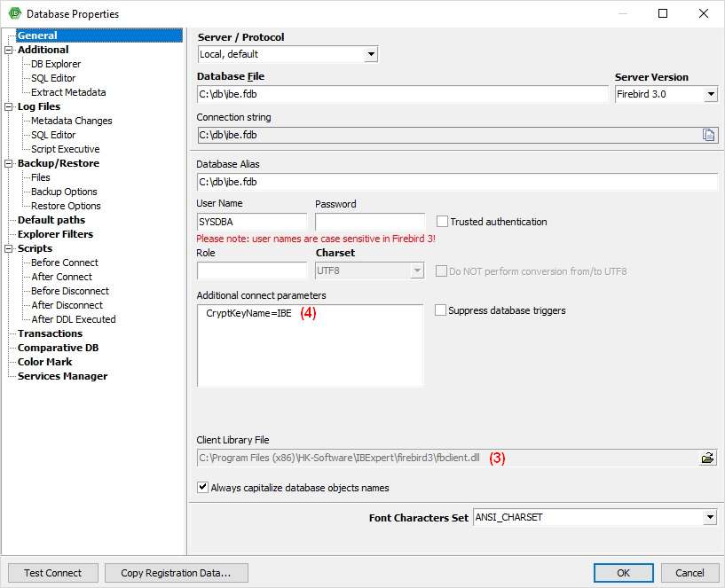Collapse the Backup/Restore tree node
This screenshot has height=588, width=725.
(8, 164)
